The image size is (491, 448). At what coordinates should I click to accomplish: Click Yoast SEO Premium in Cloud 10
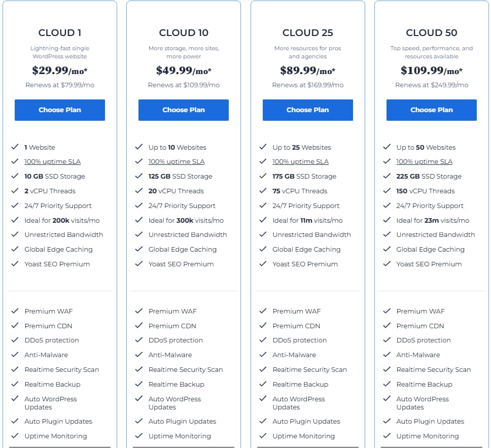181,264
